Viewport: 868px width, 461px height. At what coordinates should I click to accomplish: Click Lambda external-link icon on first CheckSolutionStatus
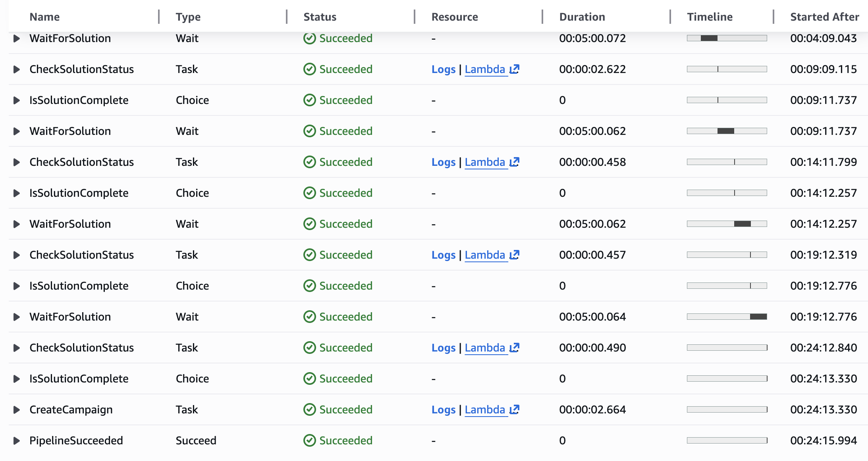515,69
